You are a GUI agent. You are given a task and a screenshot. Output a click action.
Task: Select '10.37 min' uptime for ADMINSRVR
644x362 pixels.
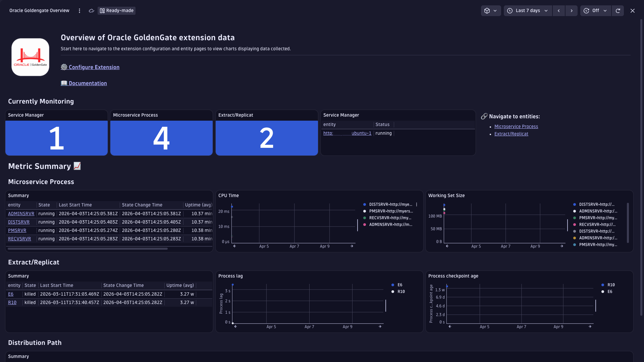pyautogui.click(x=202, y=214)
